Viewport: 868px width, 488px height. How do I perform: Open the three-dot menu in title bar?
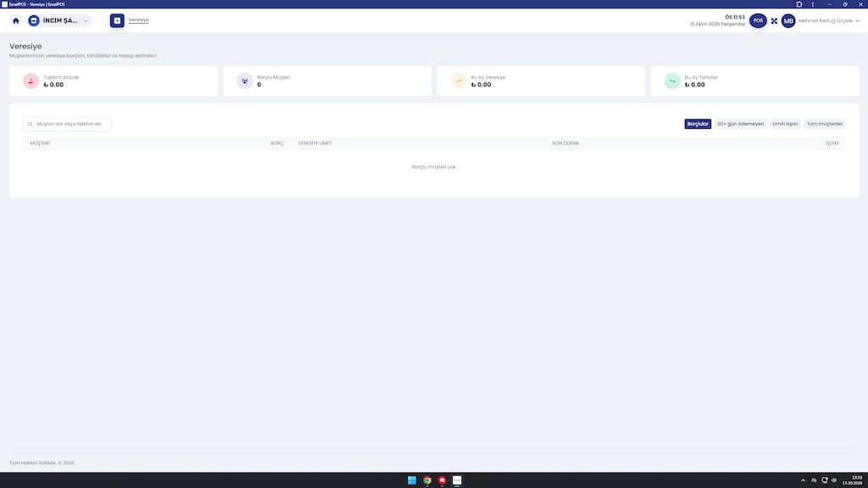pyautogui.click(x=813, y=4)
